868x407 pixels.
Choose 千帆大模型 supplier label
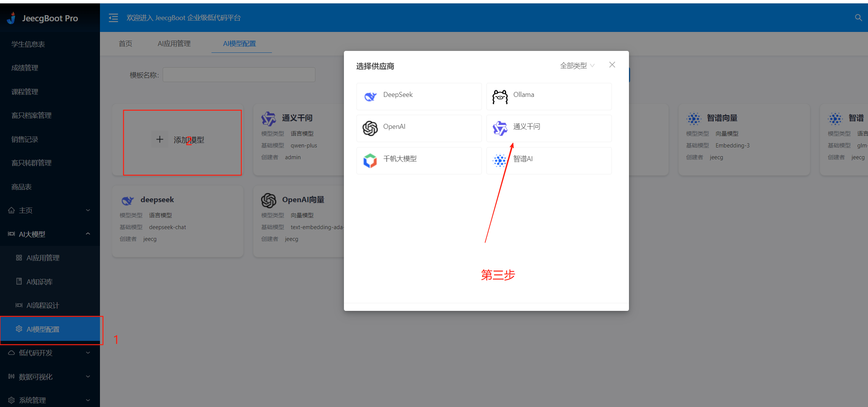[400, 158]
